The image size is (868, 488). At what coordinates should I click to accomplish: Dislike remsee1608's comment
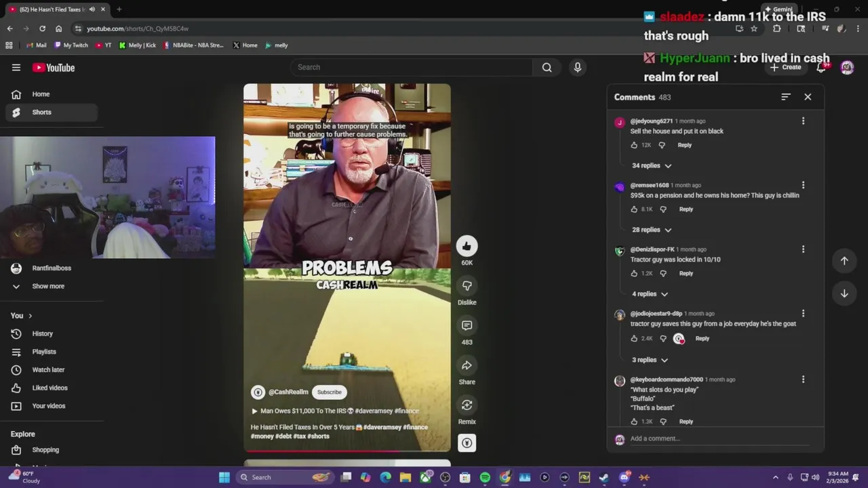[663, 209]
